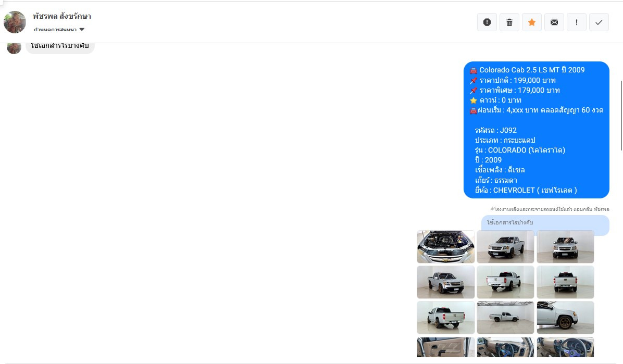Image resolution: width=623 pixels, height=364 pixels.
Task: Click the ดาวน์ : 0 บาท line
Action: coord(495,100)
